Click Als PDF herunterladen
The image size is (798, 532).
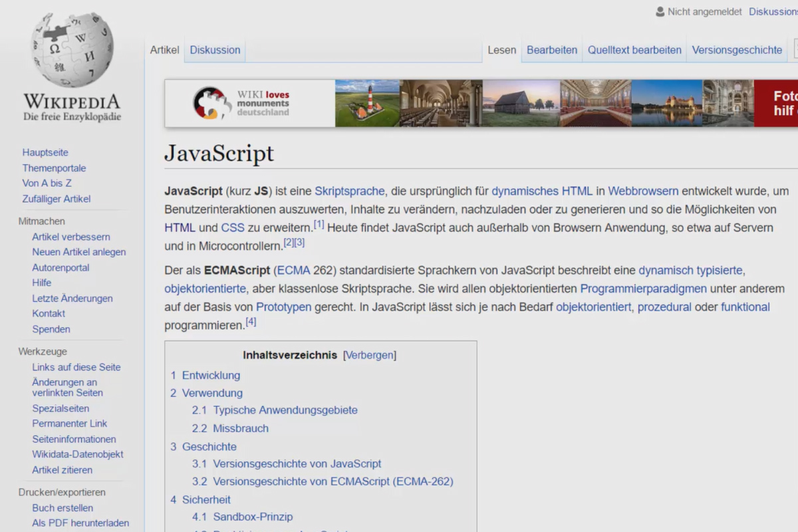pos(80,523)
